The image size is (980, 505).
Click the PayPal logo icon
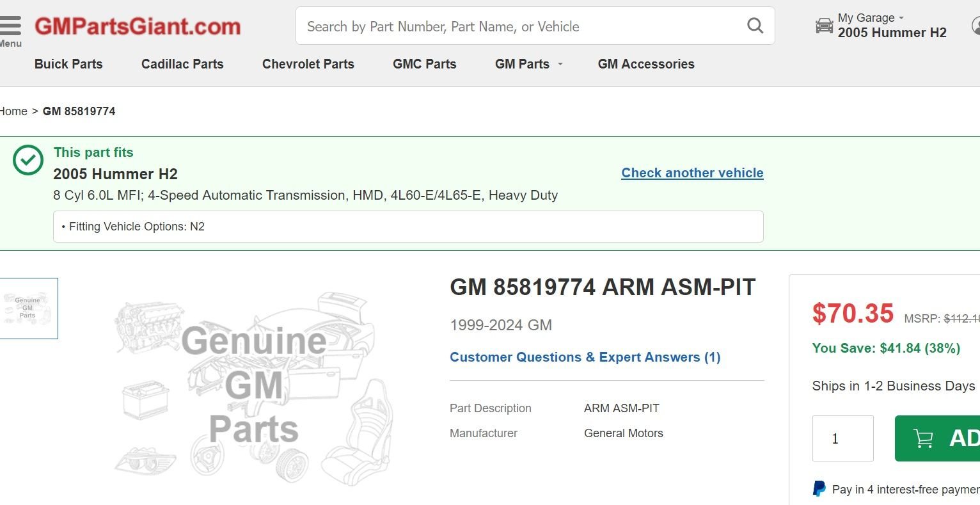[819, 489]
